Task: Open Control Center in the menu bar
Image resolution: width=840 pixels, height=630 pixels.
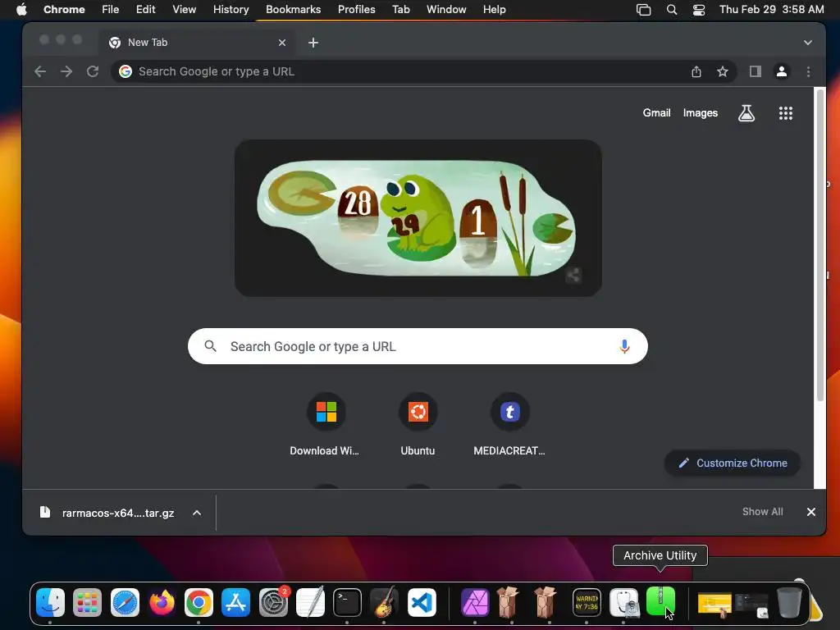Action: 699,9
